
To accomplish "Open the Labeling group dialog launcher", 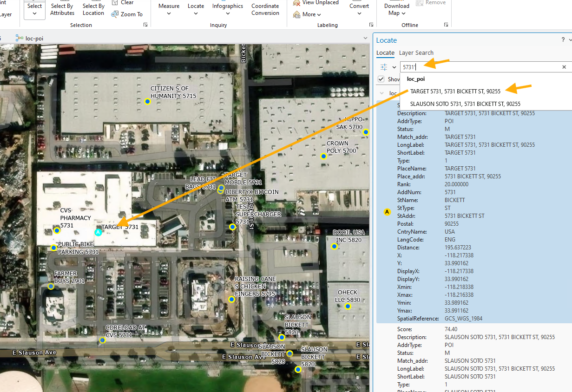I will pyautogui.click(x=371, y=25).
